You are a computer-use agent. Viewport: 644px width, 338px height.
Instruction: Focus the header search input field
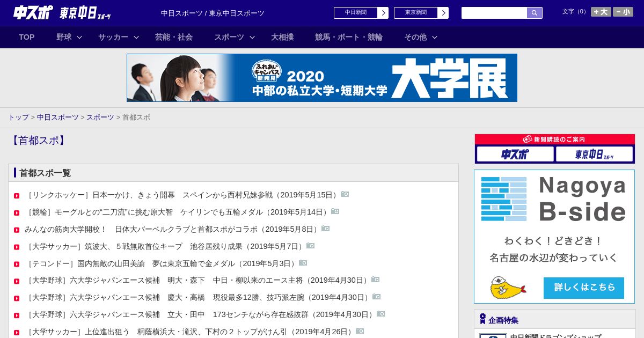click(x=494, y=13)
